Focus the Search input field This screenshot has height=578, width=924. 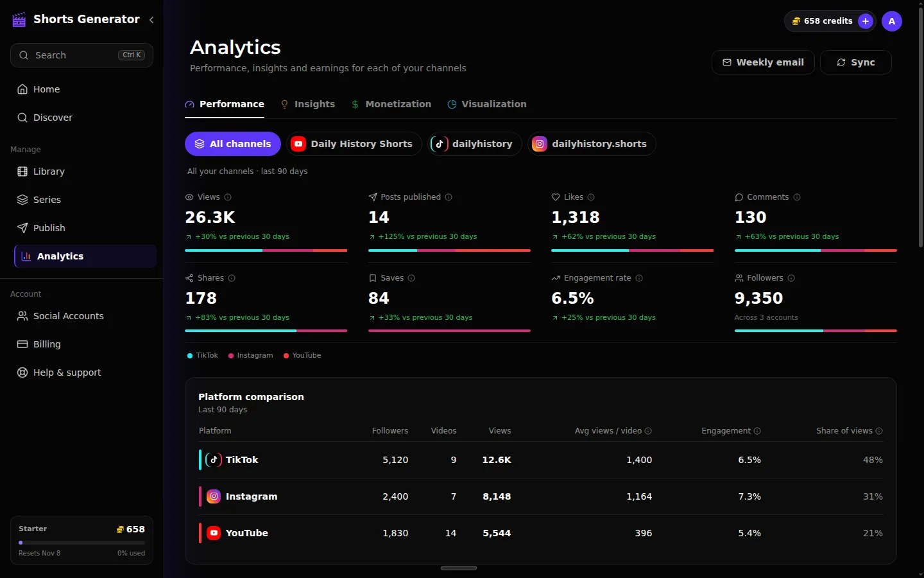coord(81,55)
